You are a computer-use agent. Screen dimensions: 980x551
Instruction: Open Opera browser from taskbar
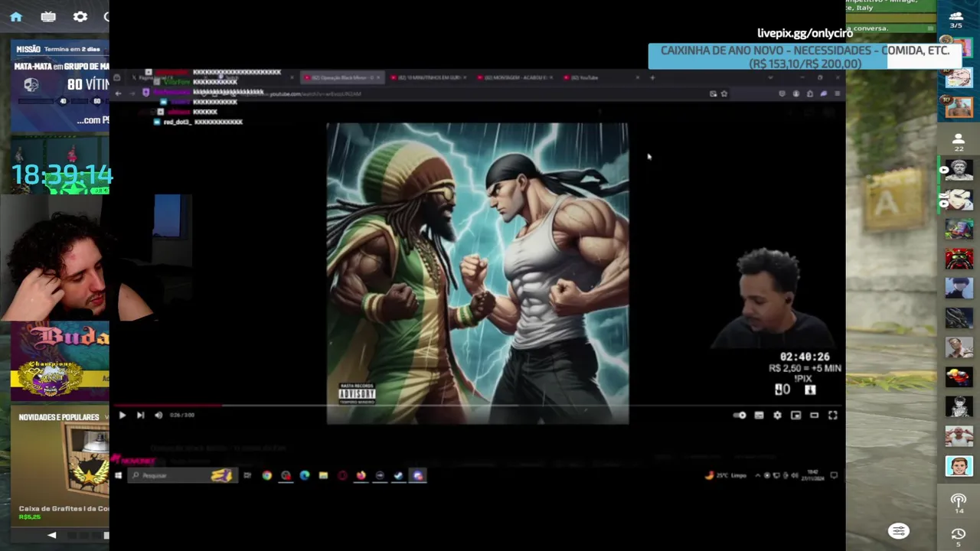click(342, 475)
